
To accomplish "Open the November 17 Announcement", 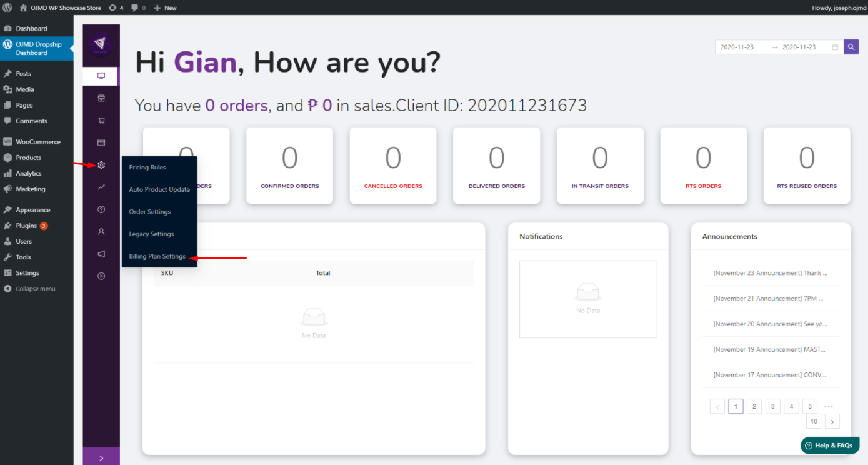I will 771,375.
